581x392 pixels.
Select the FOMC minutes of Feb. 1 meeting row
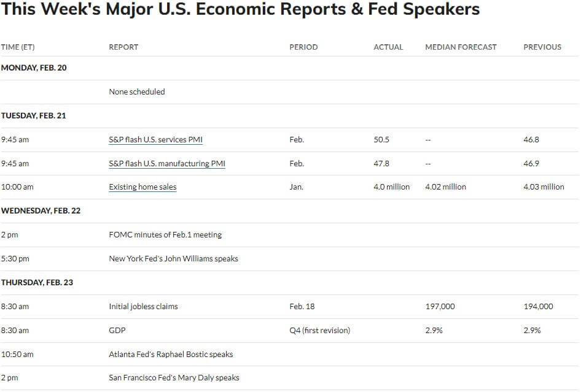290,235
